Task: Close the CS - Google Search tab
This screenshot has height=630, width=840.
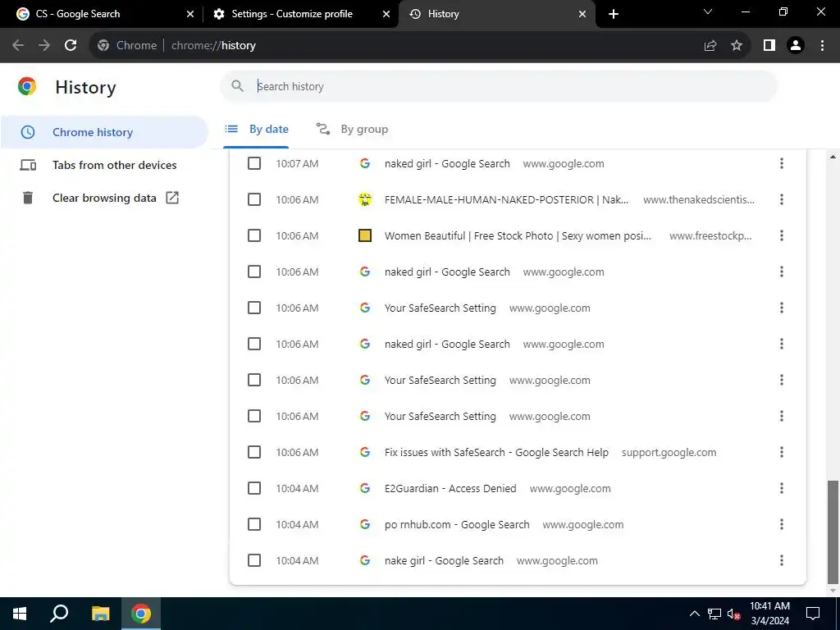Action: click(x=190, y=14)
